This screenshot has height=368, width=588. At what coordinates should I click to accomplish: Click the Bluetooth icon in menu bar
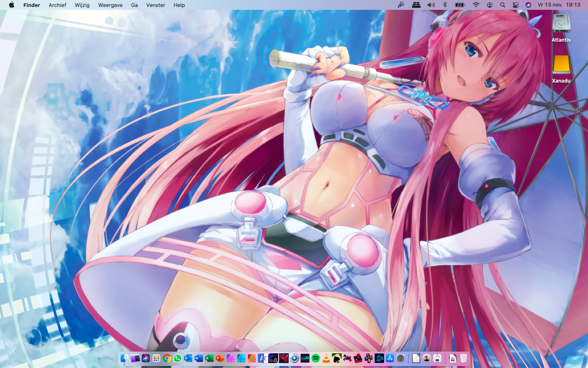tap(445, 5)
